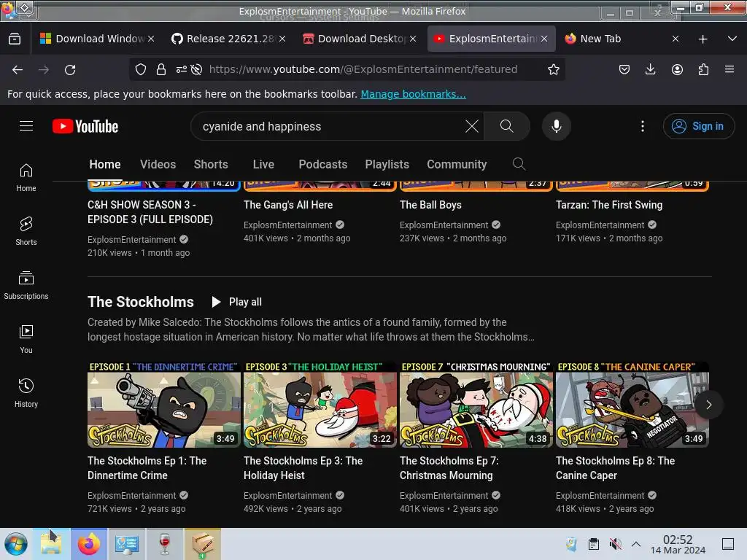Open You section in sidebar
The height and width of the screenshot is (560, 747).
[26, 339]
